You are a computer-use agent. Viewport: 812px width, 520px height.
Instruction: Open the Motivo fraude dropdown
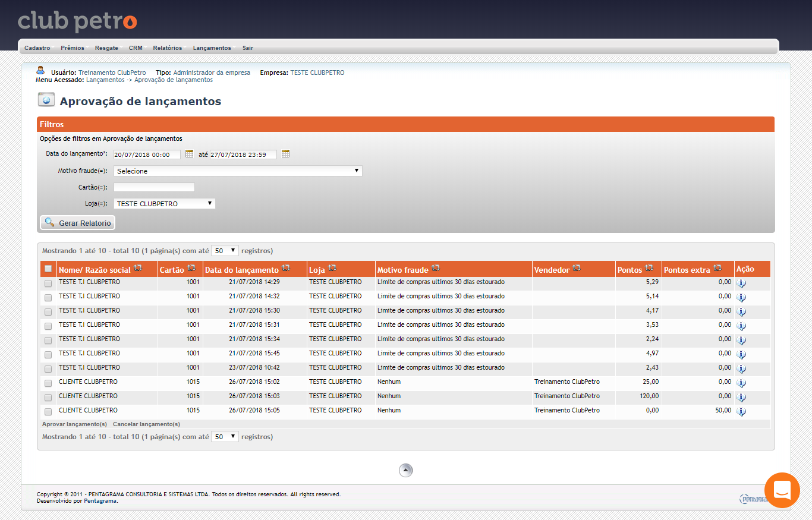[238, 171]
